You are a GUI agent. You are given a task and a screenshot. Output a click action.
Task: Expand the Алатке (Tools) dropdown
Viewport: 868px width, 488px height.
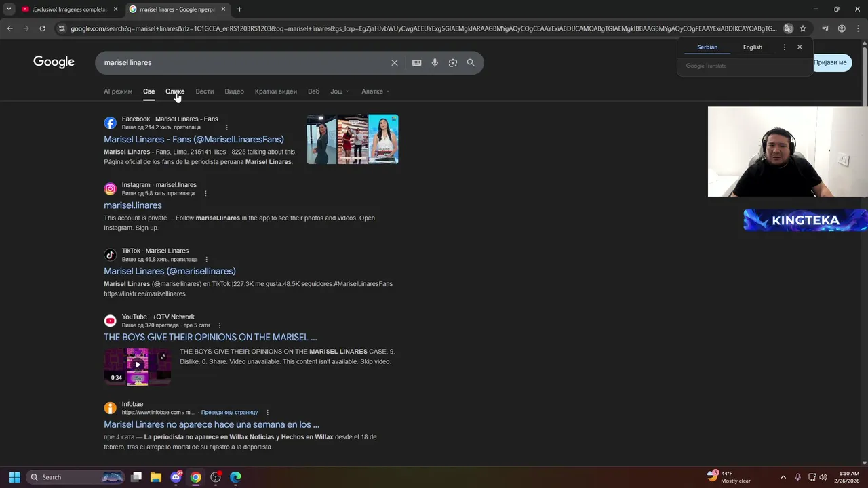point(376,91)
